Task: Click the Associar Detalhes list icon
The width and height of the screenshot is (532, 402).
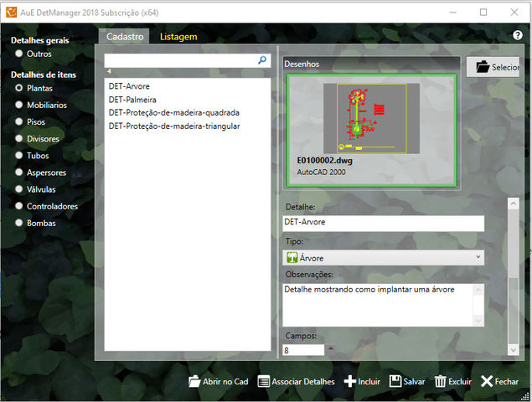Action: coord(264,381)
